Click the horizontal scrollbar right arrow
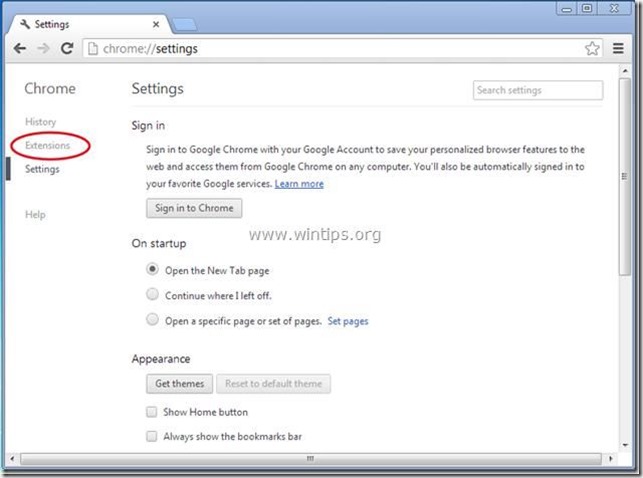The height and width of the screenshot is (478, 643). [611, 459]
